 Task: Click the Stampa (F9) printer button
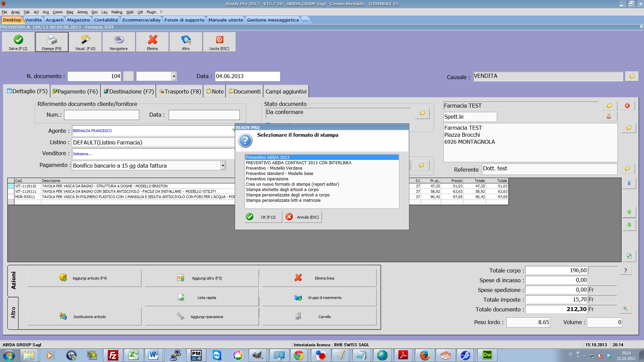click(x=52, y=42)
